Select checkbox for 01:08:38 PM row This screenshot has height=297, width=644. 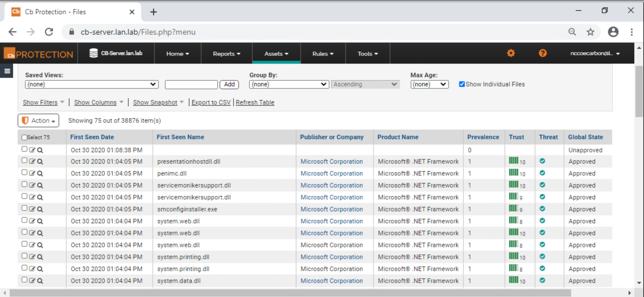point(24,149)
